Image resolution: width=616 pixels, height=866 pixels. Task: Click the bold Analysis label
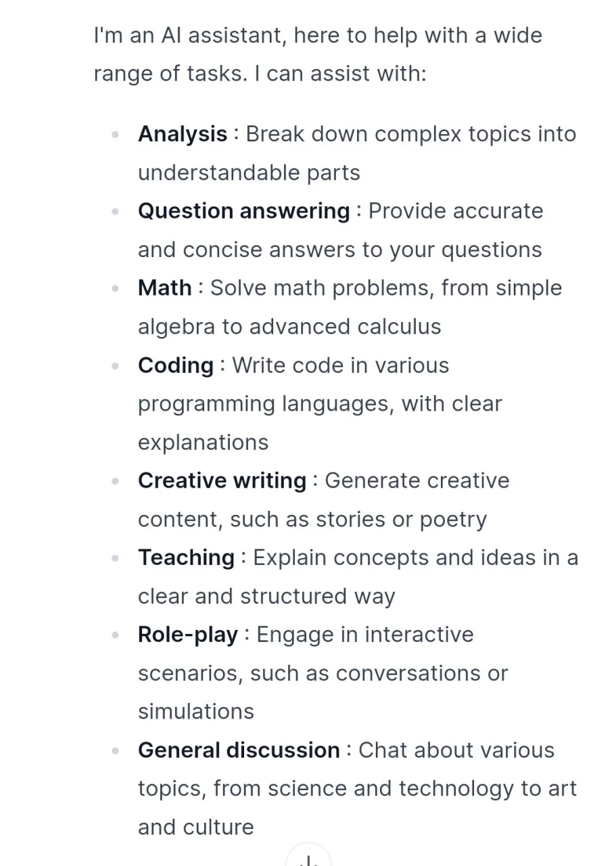point(183,134)
